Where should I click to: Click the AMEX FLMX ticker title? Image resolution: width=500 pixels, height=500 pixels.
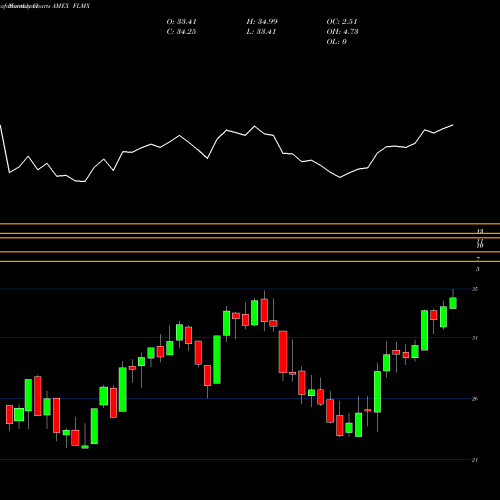pos(71,6)
